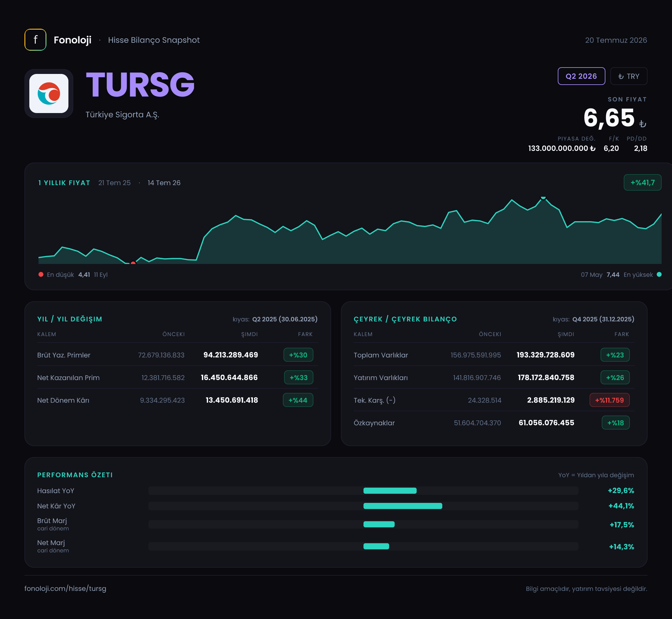Click the 20 Temmuz 2026 date
This screenshot has width=672, height=619.
pyautogui.click(x=616, y=40)
